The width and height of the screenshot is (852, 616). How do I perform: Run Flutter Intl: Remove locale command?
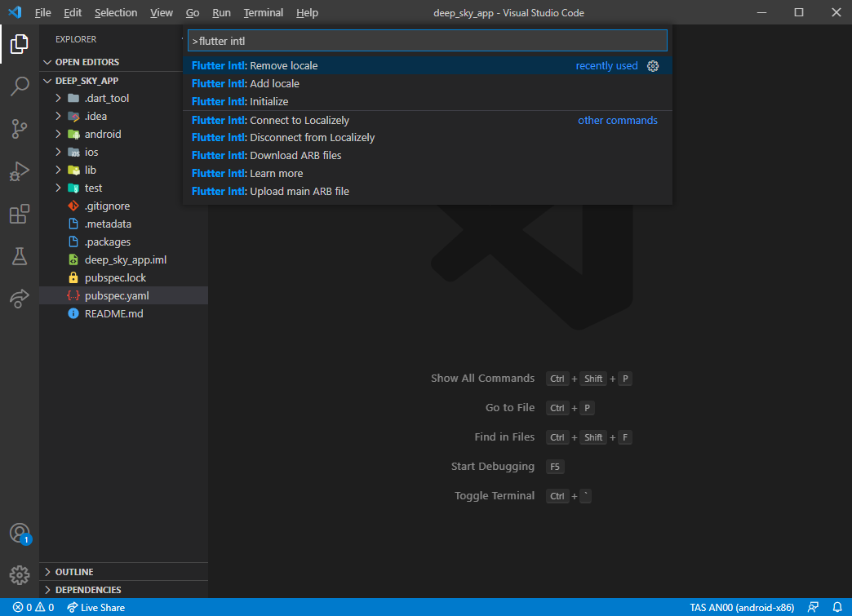[x=427, y=66]
